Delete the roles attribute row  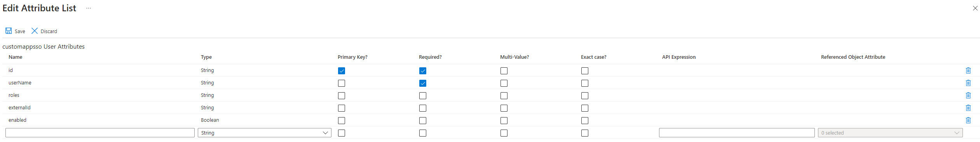tap(968, 95)
